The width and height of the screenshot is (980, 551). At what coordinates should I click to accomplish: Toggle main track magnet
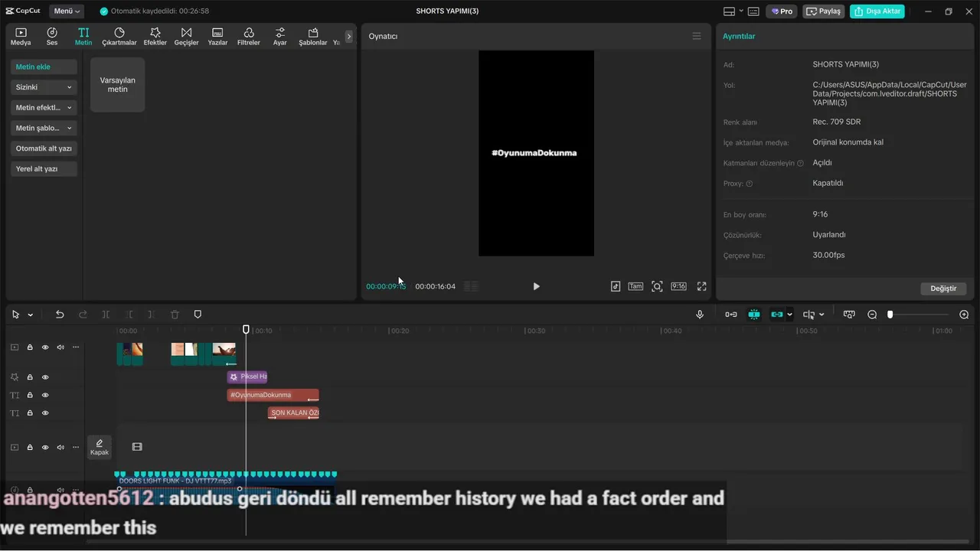coord(731,315)
